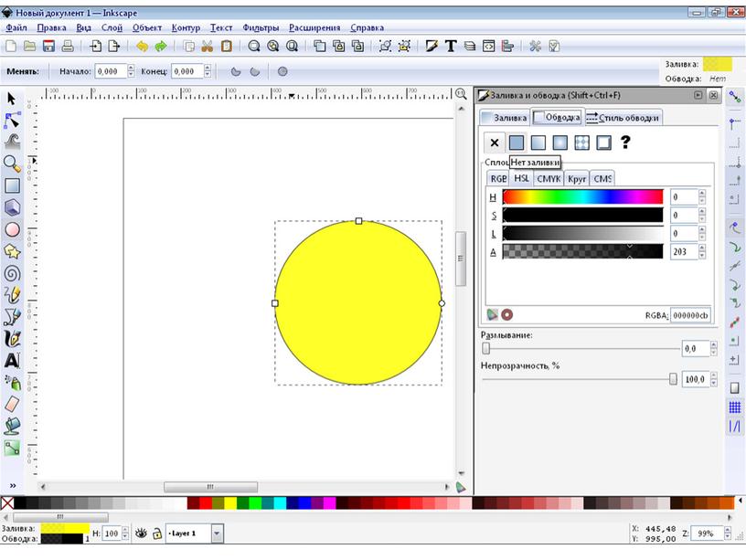The height and width of the screenshot is (560, 746).
Task: Increase the Размывание blur spinner value
Action: coord(713,344)
